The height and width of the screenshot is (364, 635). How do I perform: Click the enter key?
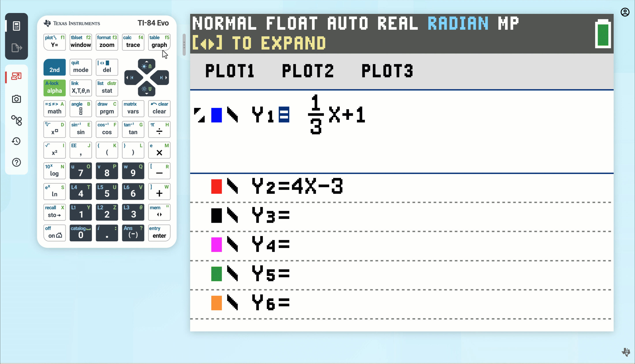coord(159,233)
